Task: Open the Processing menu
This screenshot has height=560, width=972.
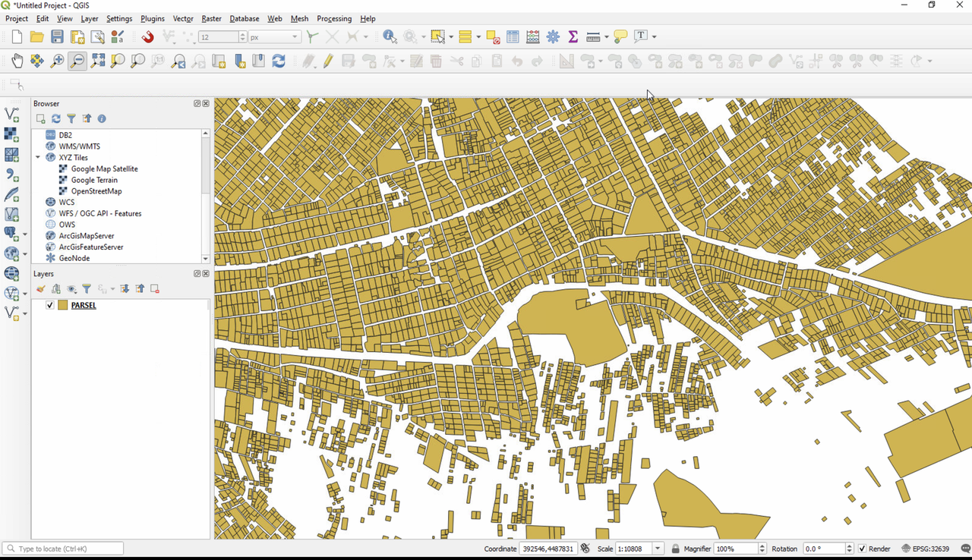Action: pyautogui.click(x=333, y=18)
